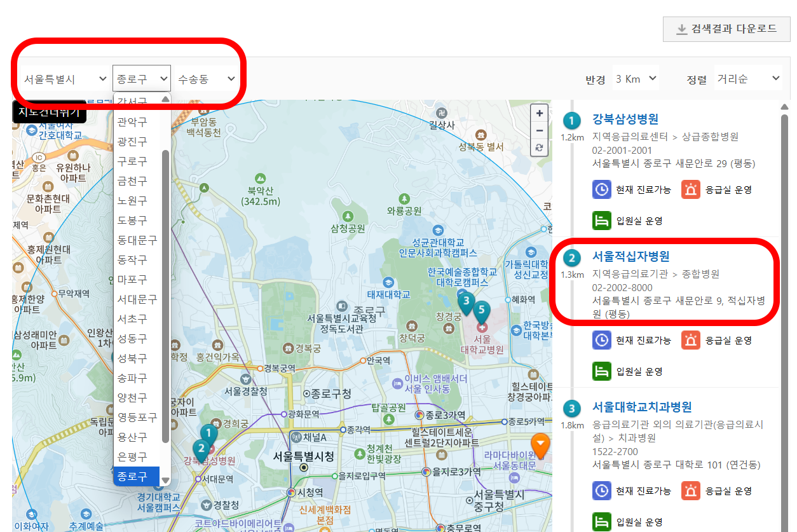Click 서울특별시청 label on the map
The width and height of the screenshot is (797, 532).
pos(304,456)
